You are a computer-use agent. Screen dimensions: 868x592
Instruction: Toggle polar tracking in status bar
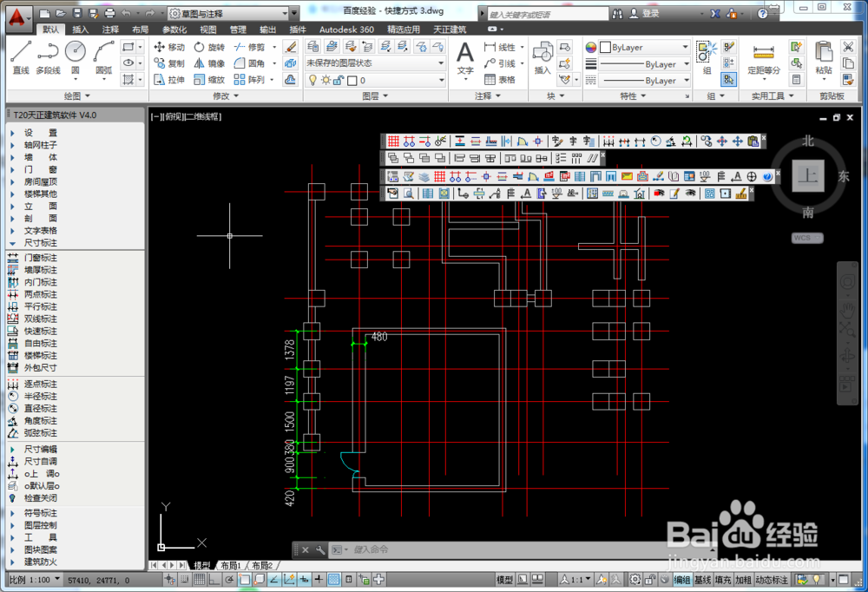tap(229, 580)
